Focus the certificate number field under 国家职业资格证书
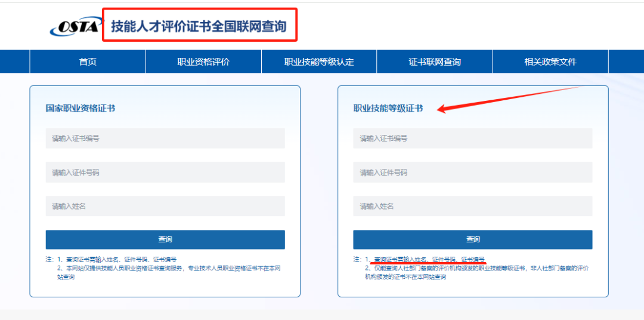The height and width of the screenshot is (320, 644). pyautogui.click(x=165, y=139)
